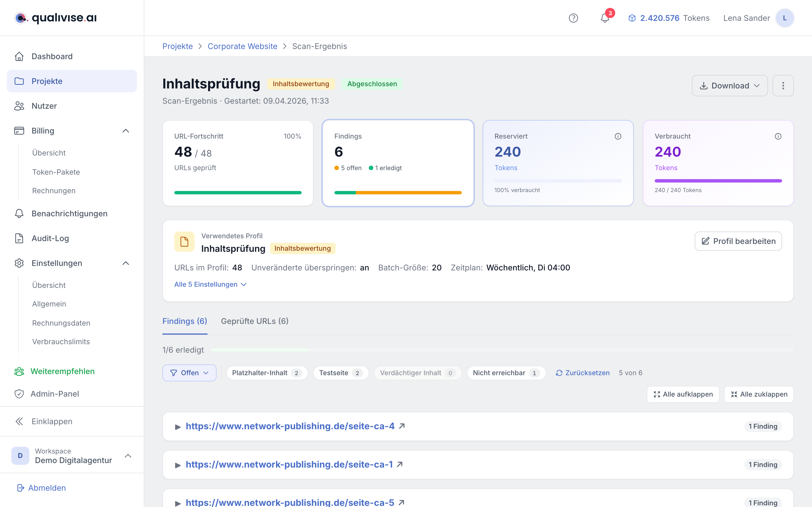Open the Download dropdown

point(729,86)
